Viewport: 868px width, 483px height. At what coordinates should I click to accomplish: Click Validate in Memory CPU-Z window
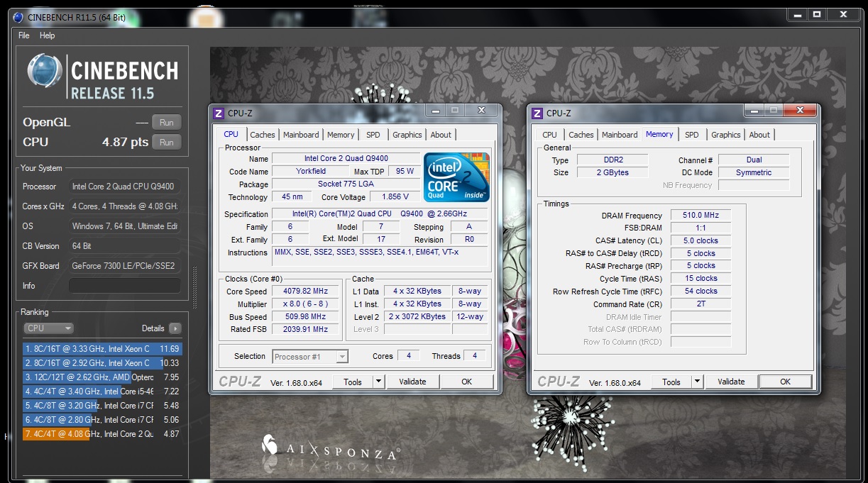click(731, 382)
